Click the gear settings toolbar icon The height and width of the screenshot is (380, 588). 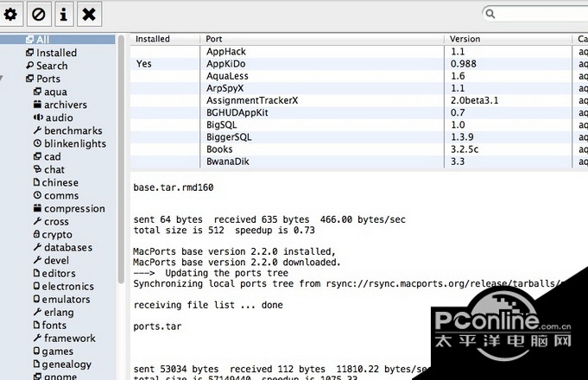pyautogui.click(x=10, y=15)
